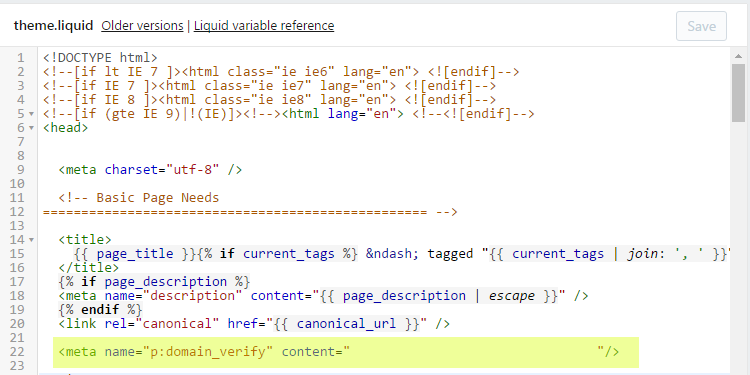Click line number 22 in gutter
Viewport: 750px width, 375px height.
pos(17,352)
